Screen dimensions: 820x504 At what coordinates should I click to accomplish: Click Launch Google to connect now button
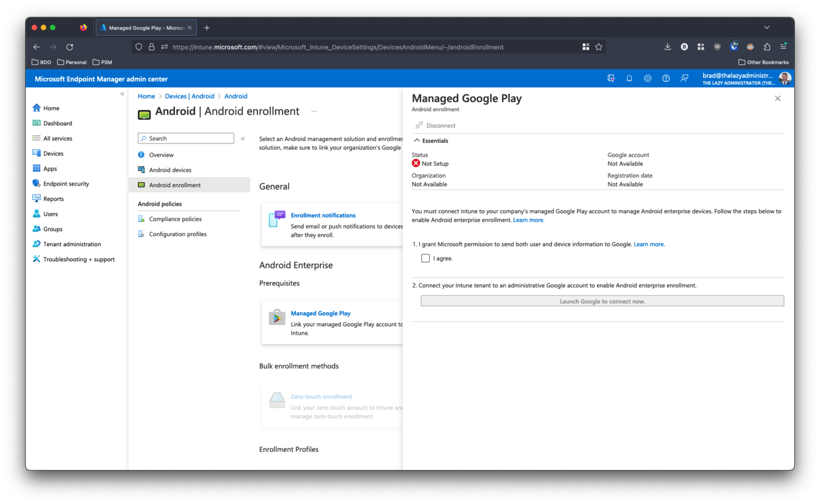pos(602,301)
